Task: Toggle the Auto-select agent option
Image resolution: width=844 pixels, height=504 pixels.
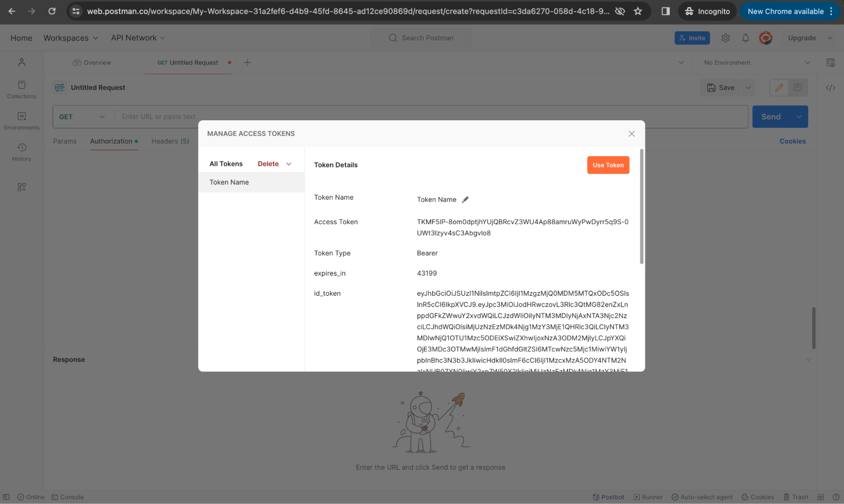Action: pos(702,497)
